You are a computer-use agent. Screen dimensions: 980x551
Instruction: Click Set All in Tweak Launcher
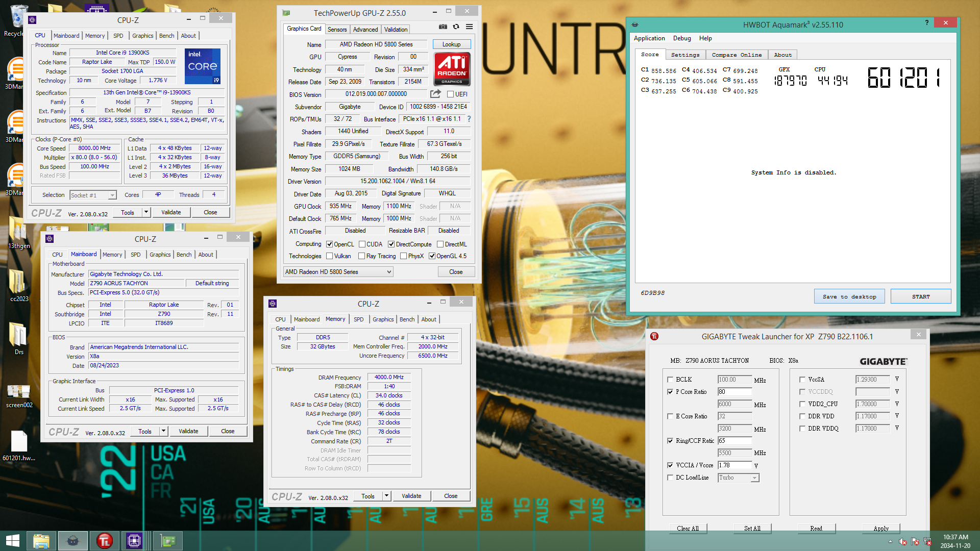[752, 529]
